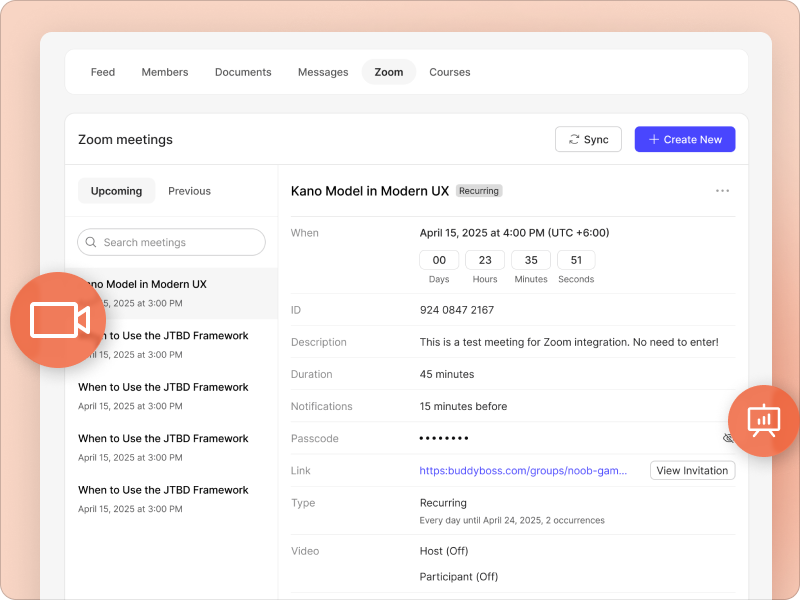Click the Kano Model in Modern UX heading
The image size is (800, 600).
[x=370, y=191]
